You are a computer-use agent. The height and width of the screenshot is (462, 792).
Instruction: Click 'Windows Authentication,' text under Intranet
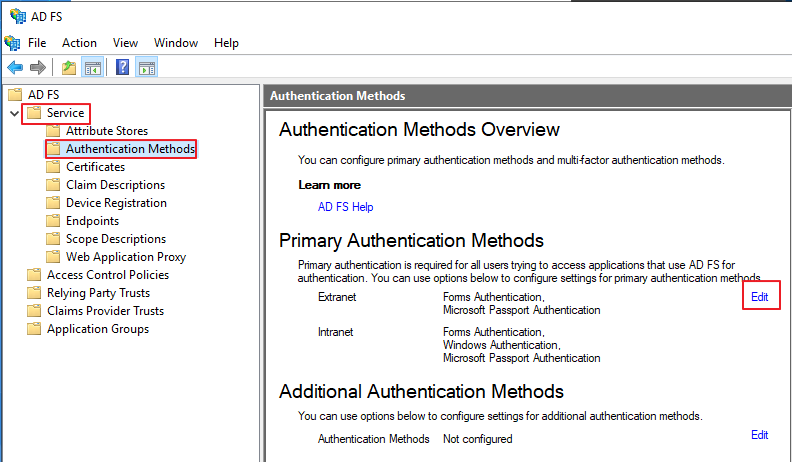tap(502, 345)
